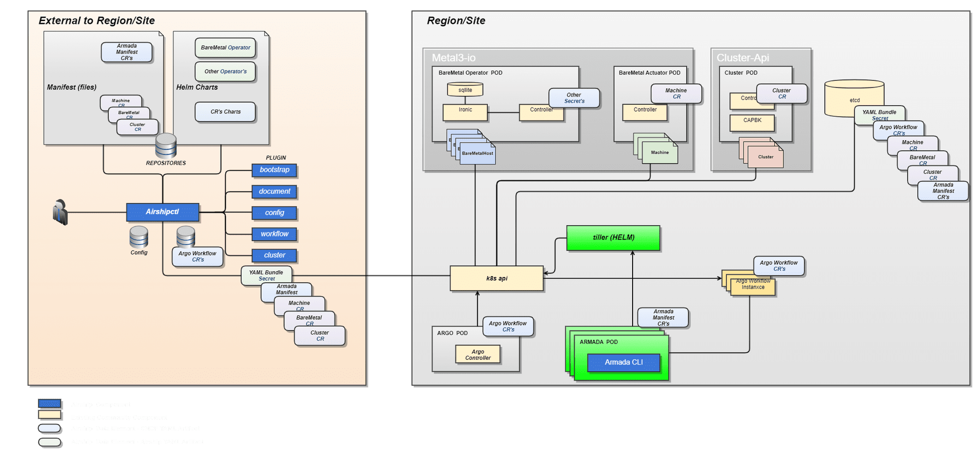Click YAML Bundle Secret below cluster plugin

pyautogui.click(x=267, y=275)
